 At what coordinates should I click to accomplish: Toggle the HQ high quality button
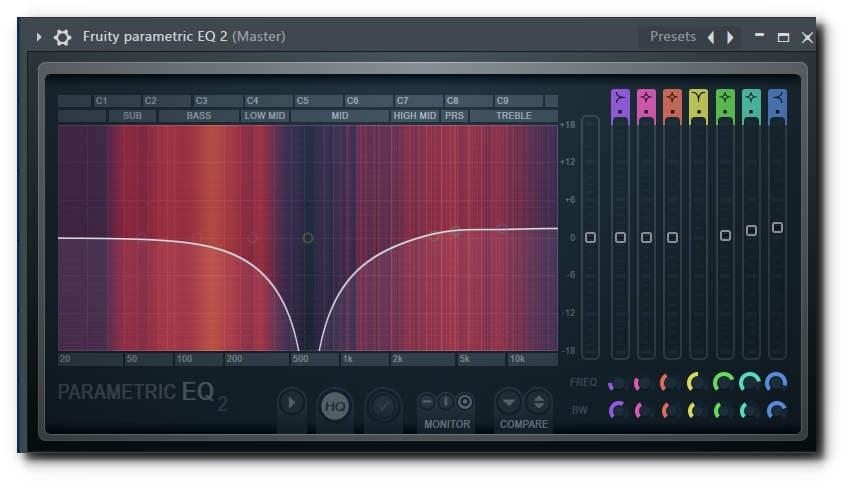click(x=335, y=406)
